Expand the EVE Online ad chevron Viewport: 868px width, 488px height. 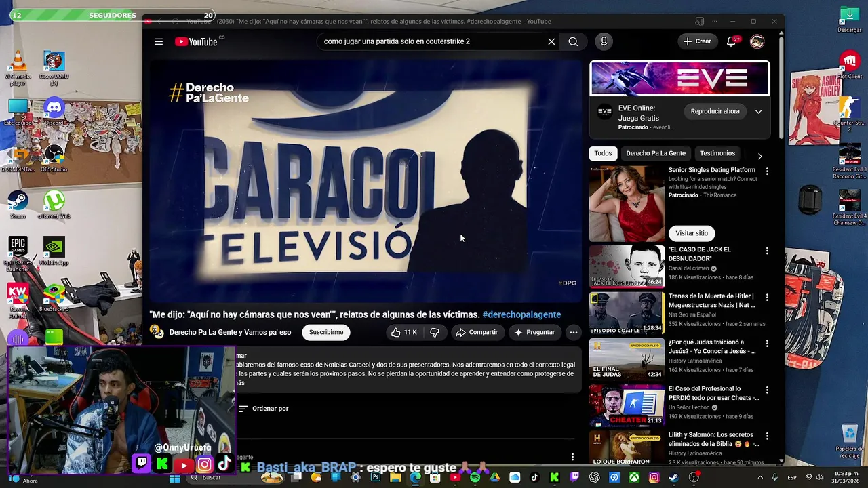click(x=758, y=111)
